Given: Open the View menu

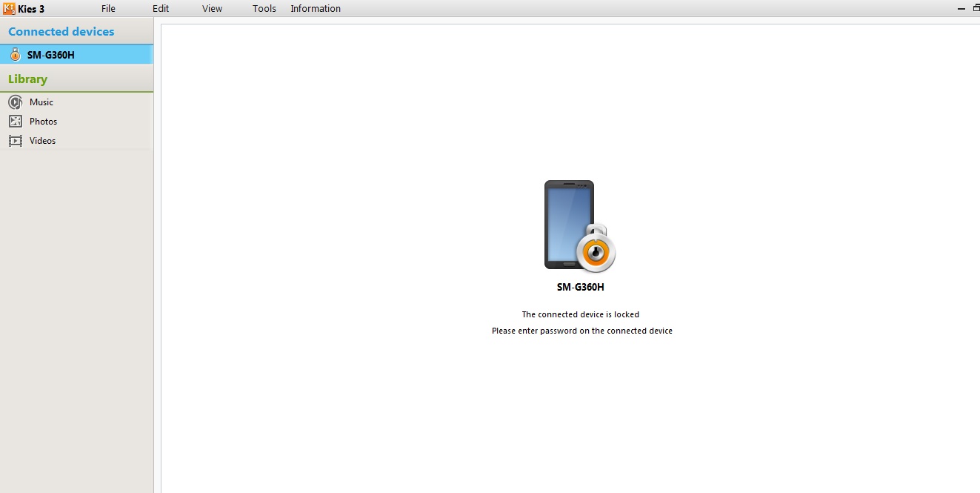Looking at the screenshot, I should [x=212, y=9].
